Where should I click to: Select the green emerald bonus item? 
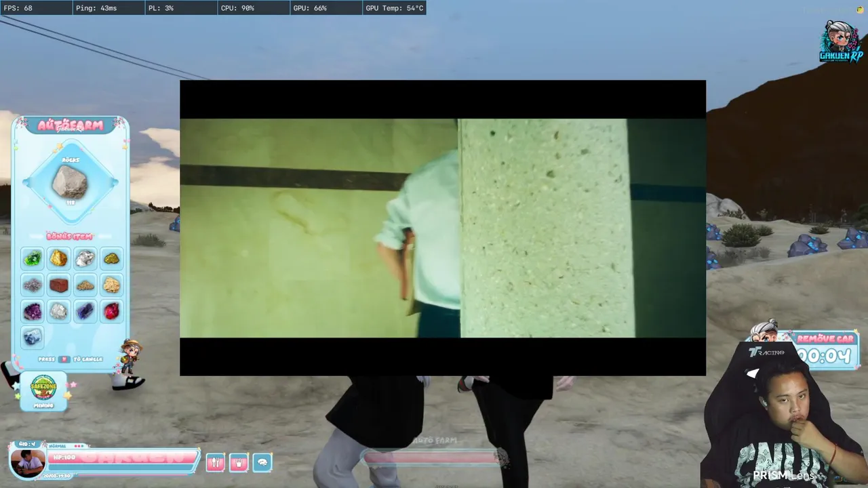pos(33,258)
